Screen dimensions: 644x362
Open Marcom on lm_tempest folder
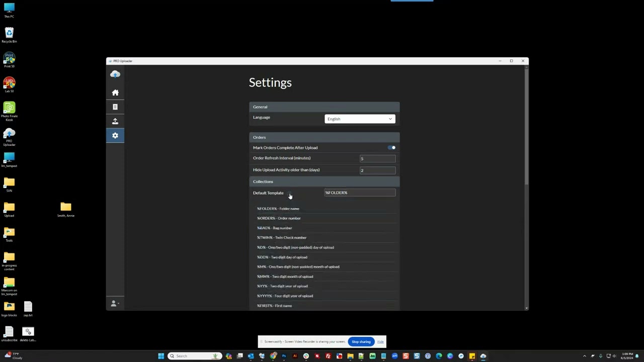click(9, 286)
